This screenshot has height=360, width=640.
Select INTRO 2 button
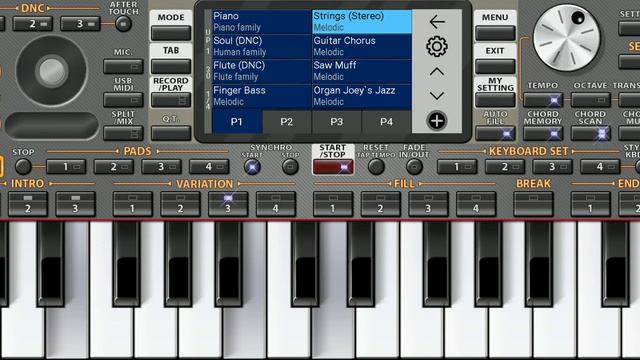pos(28,204)
